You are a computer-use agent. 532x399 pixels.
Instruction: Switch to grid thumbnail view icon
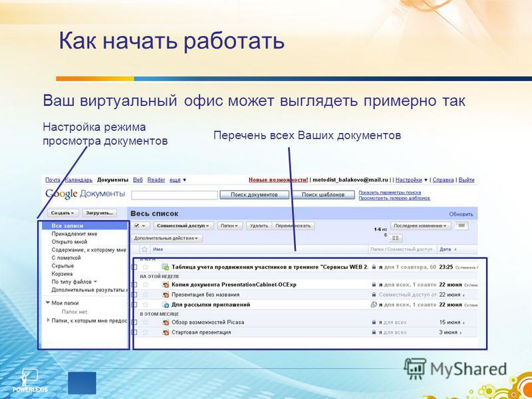(395, 238)
